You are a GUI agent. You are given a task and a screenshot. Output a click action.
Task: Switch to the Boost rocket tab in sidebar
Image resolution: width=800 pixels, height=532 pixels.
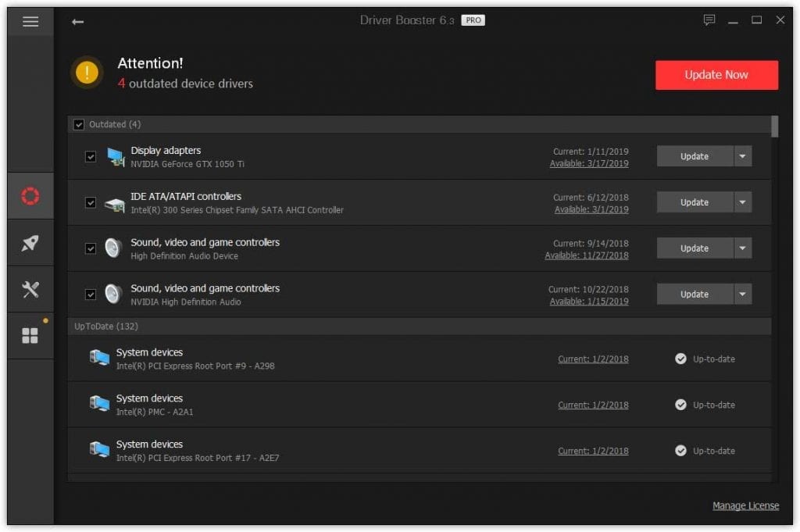tap(30, 242)
